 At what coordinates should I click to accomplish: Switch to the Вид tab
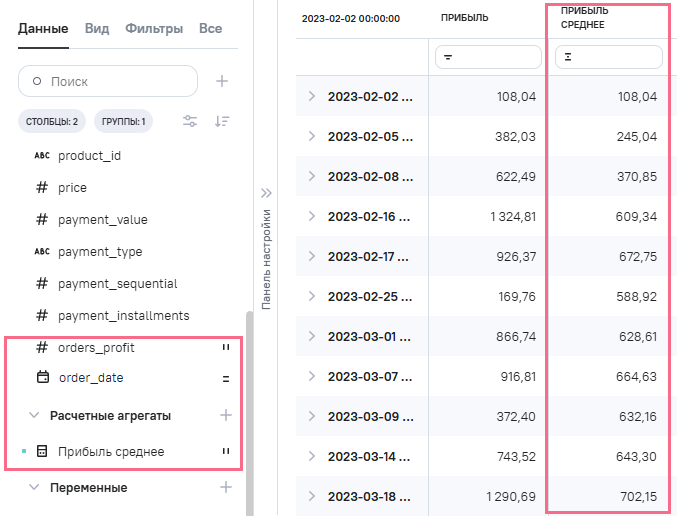(97, 29)
